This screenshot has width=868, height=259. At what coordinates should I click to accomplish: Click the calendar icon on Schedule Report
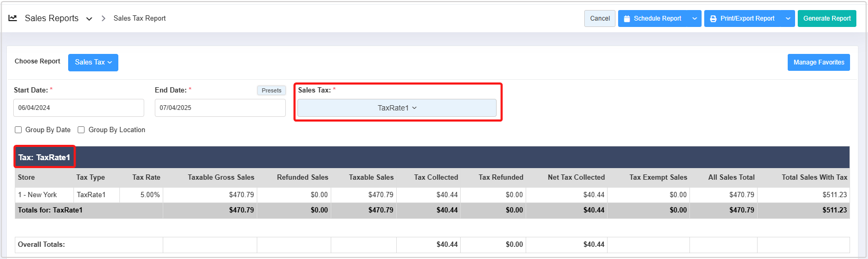627,18
